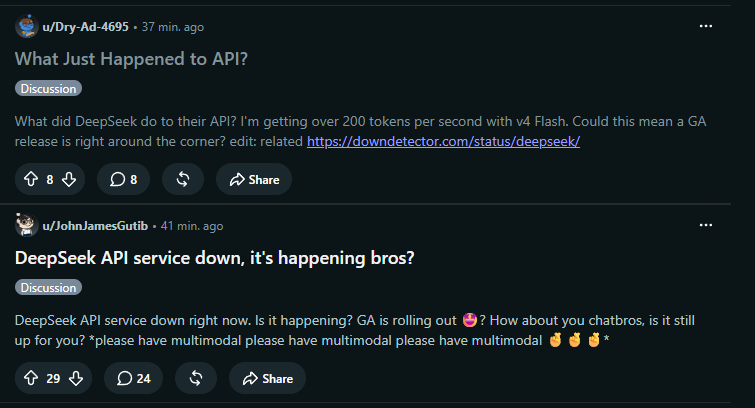The image size is (755, 408).
Task: Click the Discussion flair on the first post
Action: pos(48,89)
